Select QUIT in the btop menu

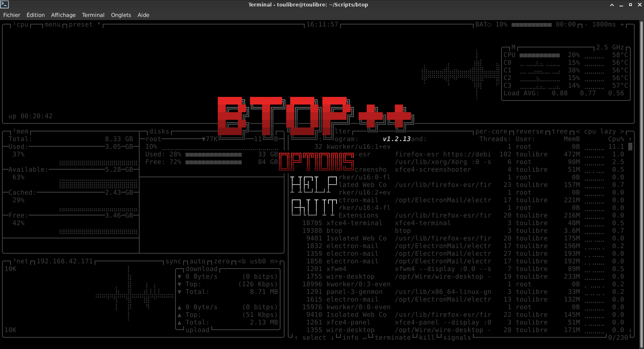point(314,207)
